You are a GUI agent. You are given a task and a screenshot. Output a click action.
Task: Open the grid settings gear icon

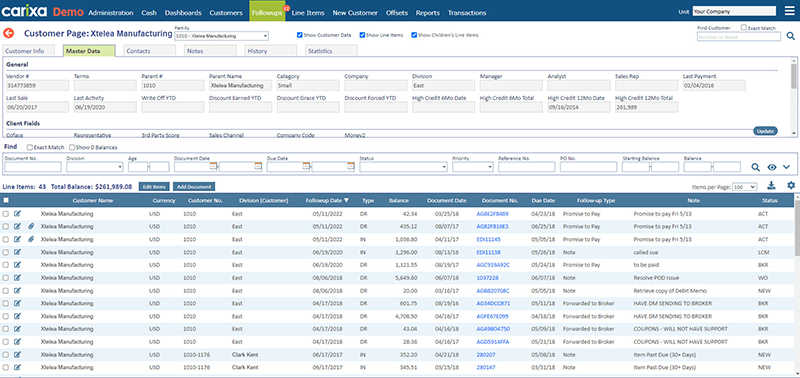click(x=791, y=185)
